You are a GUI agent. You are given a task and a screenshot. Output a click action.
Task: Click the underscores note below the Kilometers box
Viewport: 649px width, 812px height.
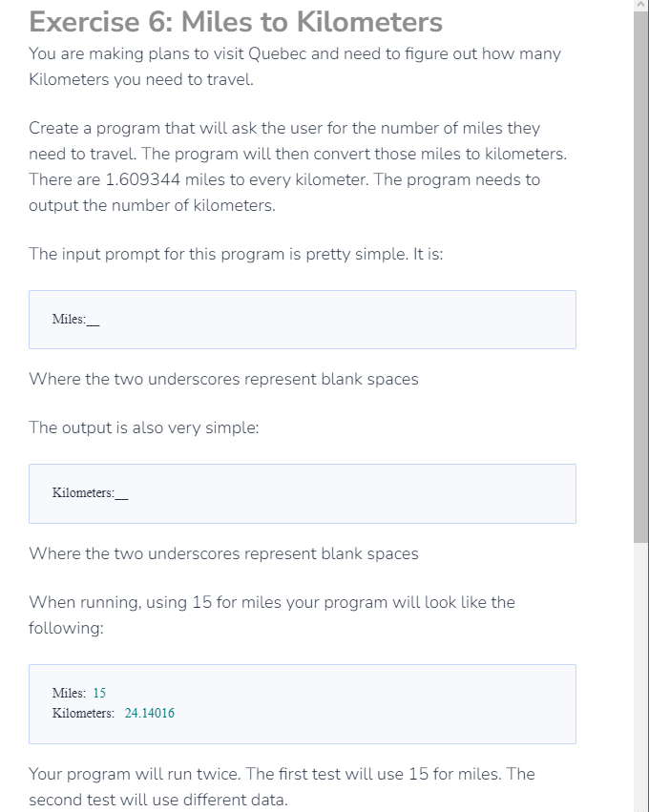click(223, 553)
